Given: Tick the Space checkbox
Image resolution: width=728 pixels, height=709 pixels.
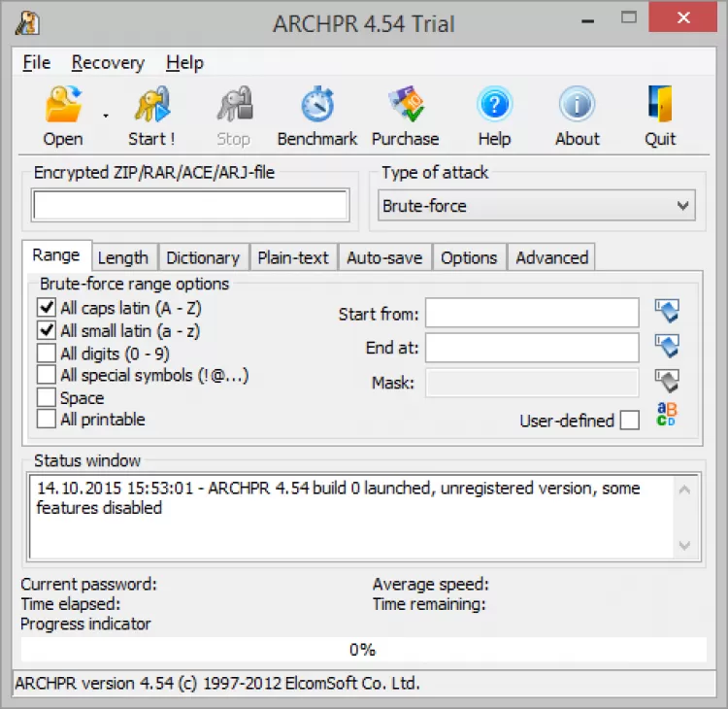Looking at the screenshot, I should (x=47, y=397).
